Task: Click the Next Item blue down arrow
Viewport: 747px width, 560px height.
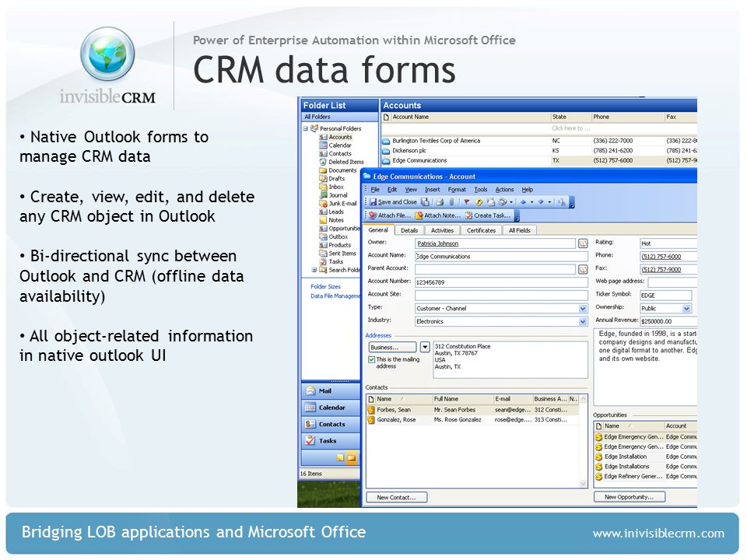Action: (x=541, y=202)
